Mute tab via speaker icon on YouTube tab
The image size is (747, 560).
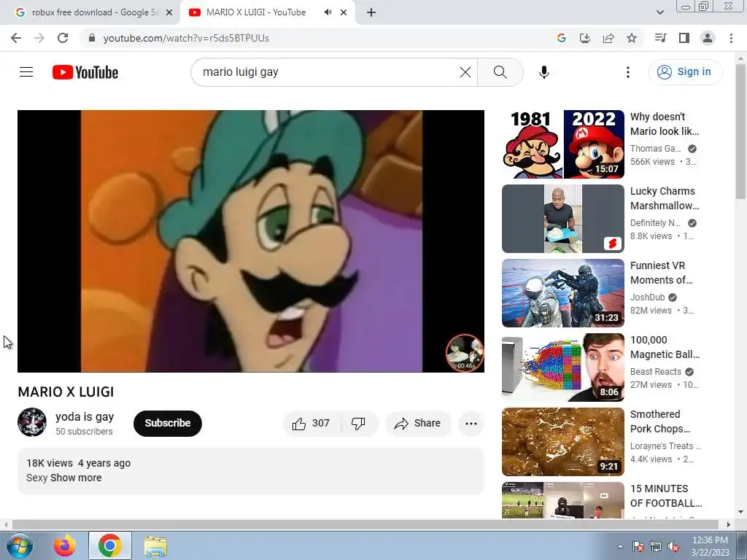coord(328,12)
